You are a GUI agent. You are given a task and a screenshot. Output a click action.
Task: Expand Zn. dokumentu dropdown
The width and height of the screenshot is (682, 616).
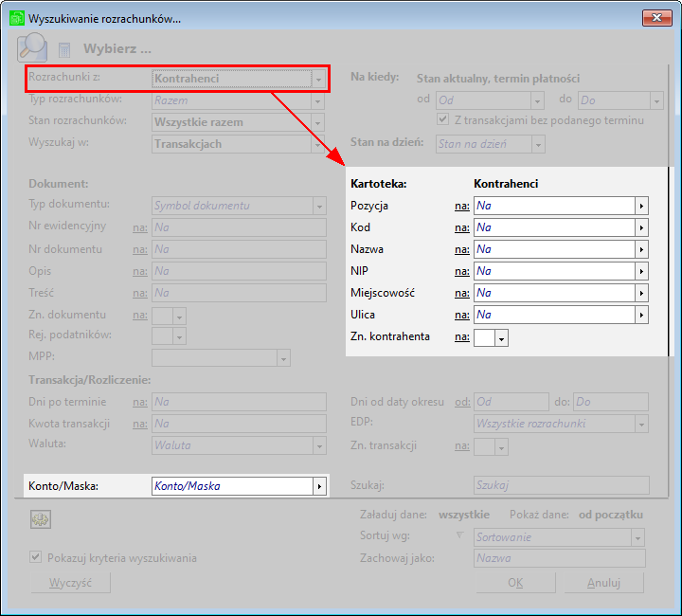179,317
